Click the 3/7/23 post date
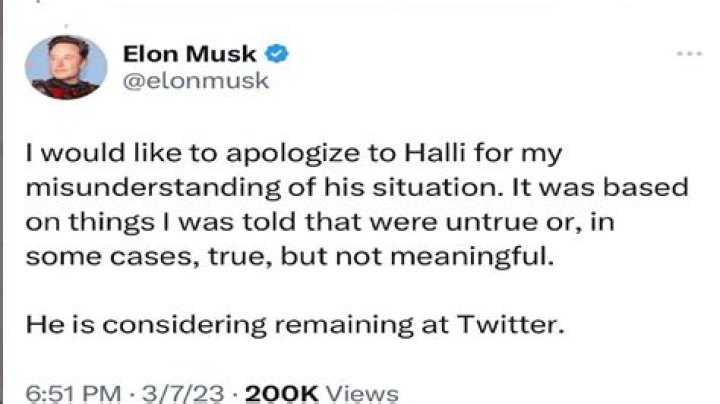This screenshot has width=720, height=404. [x=183, y=393]
